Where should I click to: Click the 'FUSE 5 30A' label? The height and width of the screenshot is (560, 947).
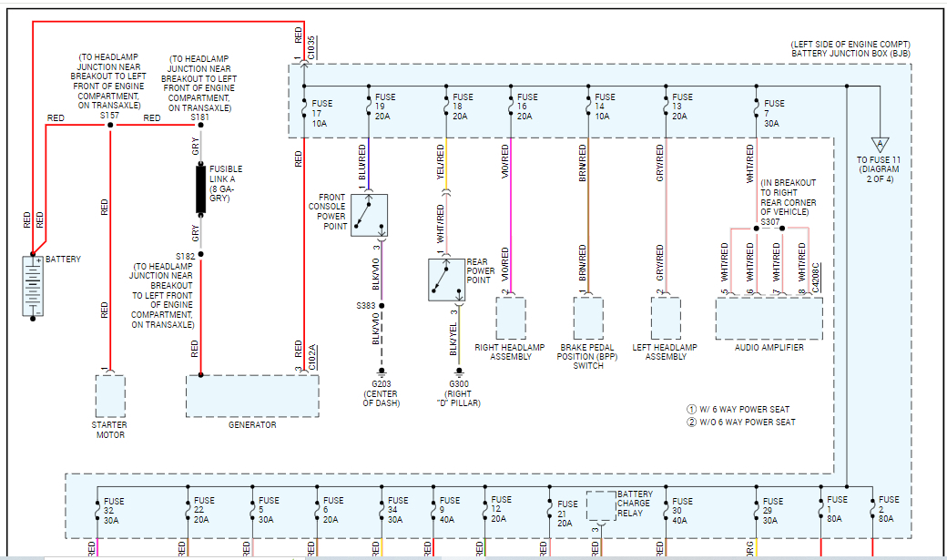click(x=269, y=510)
